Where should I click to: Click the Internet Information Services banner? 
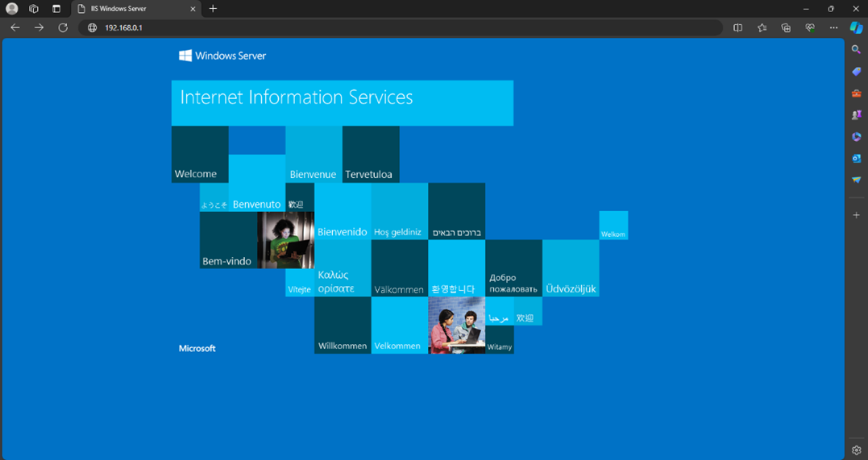[342, 103]
